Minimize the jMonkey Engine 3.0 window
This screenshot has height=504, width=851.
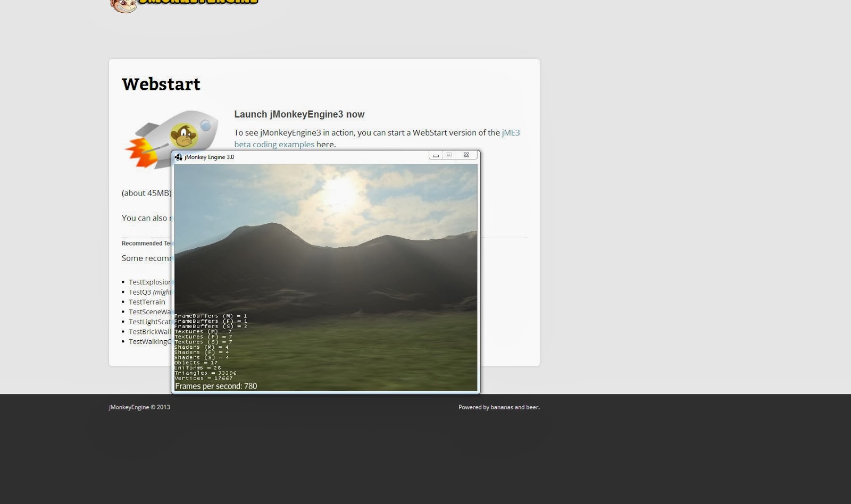[x=436, y=155]
